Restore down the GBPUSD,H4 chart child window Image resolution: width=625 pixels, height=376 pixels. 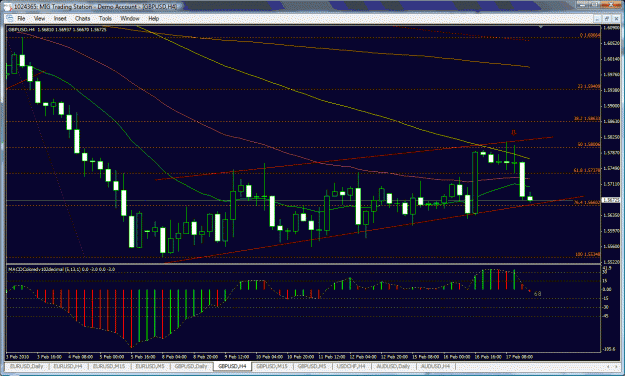[607, 18]
